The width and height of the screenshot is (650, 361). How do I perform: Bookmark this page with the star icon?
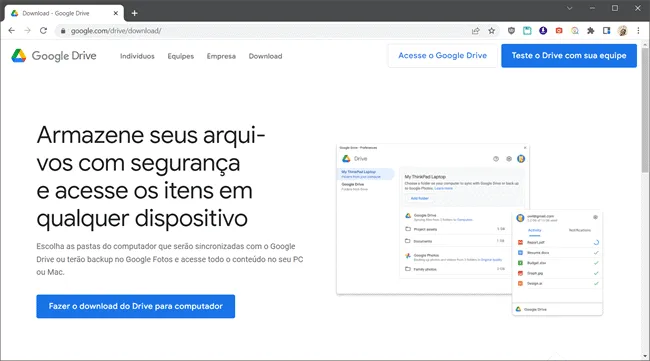pyautogui.click(x=491, y=31)
